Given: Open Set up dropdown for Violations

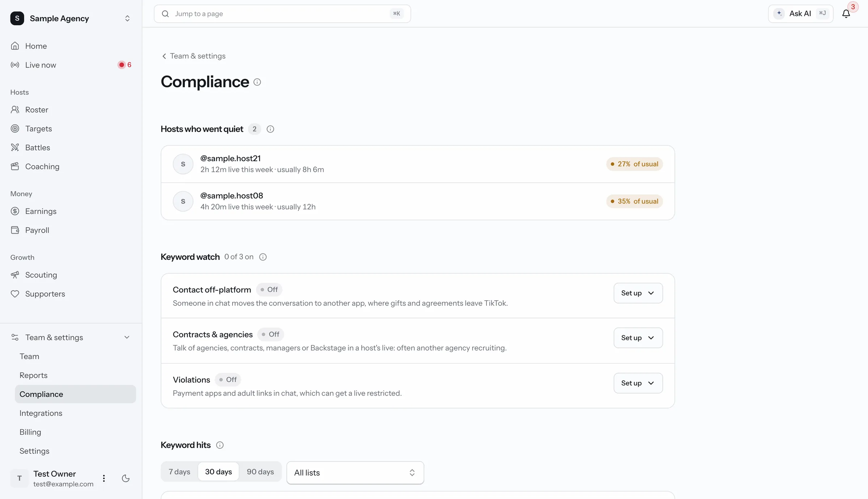Looking at the screenshot, I should [638, 383].
